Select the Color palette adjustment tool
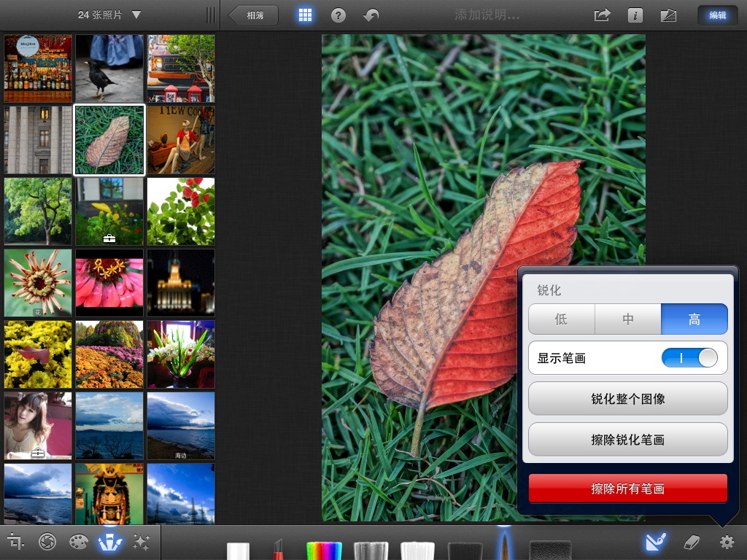Image resolution: width=747 pixels, height=560 pixels. click(x=79, y=542)
